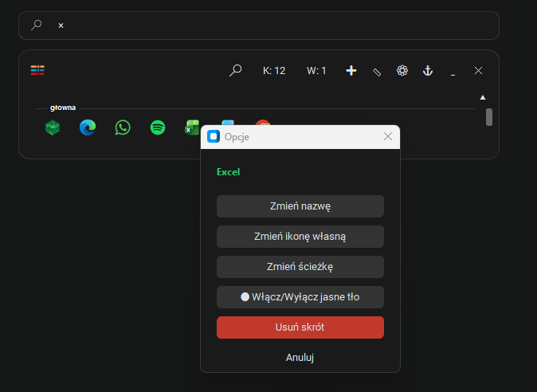Click the Zmień nazwę button
The width and height of the screenshot is (537, 392).
tap(300, 206)
